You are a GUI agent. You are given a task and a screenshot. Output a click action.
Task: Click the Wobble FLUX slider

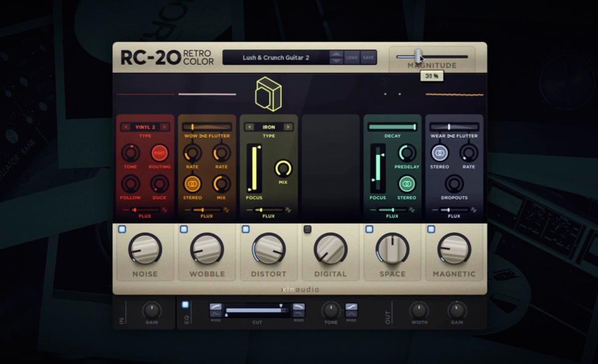pos(207,210)
